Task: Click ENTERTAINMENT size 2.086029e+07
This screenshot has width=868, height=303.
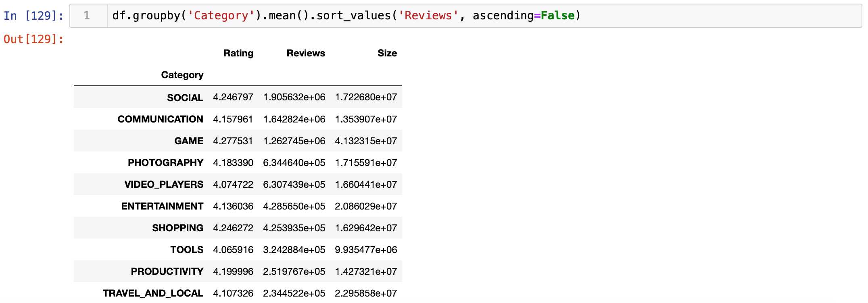Action: click(366, 206)
